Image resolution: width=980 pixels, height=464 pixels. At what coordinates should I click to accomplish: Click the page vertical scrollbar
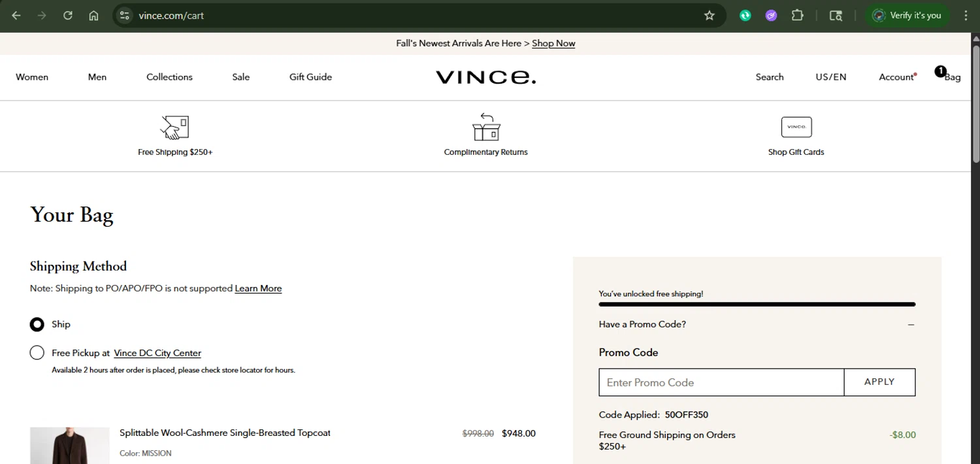[x=976, y=103]
